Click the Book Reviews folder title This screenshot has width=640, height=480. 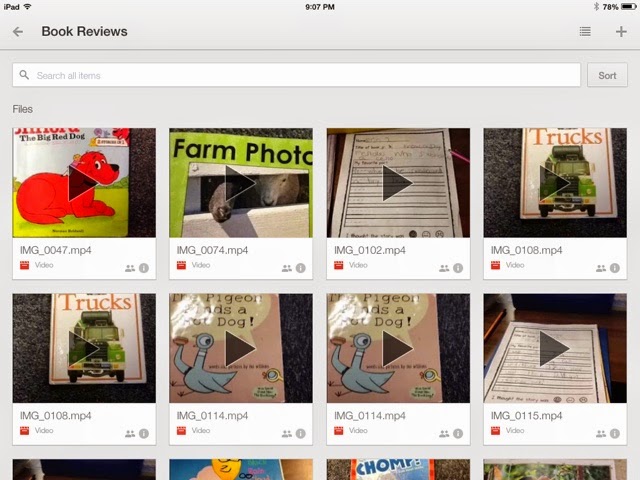point(84,31)
